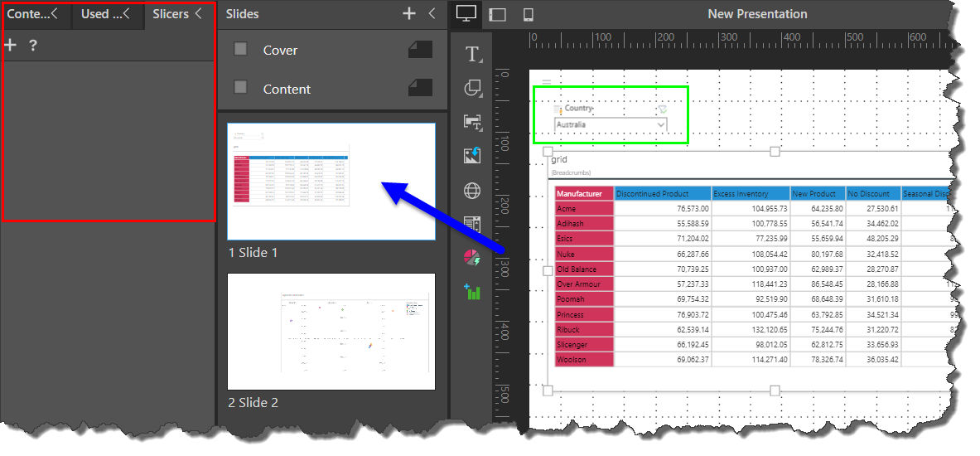Viewport: 980px width, 456px height.
Task: Open the Shapes tool in the toolbox
Action: 473,88
